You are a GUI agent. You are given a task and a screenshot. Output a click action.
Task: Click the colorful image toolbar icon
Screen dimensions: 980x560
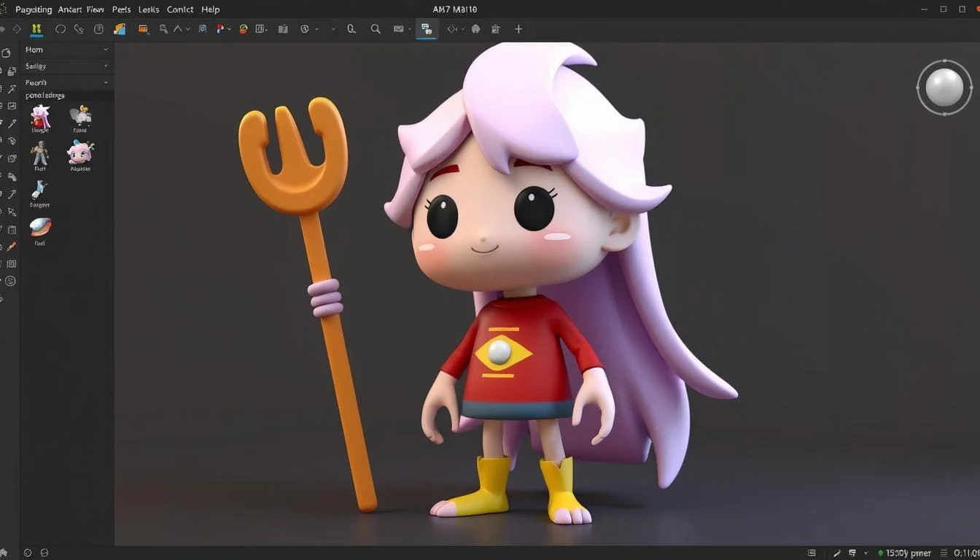(120, 29)
